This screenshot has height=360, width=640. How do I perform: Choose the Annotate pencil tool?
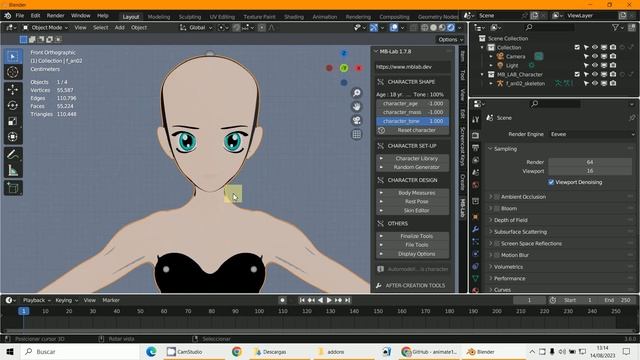(13, 154)
